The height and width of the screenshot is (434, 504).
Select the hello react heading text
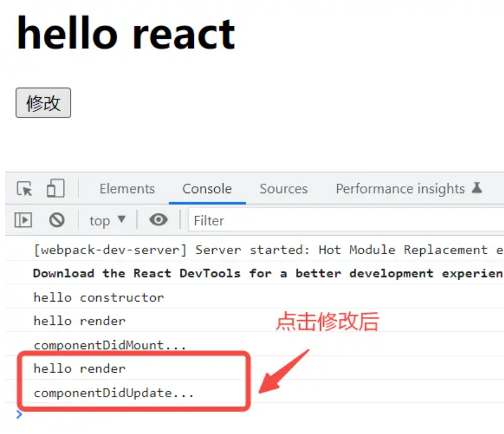126,34
